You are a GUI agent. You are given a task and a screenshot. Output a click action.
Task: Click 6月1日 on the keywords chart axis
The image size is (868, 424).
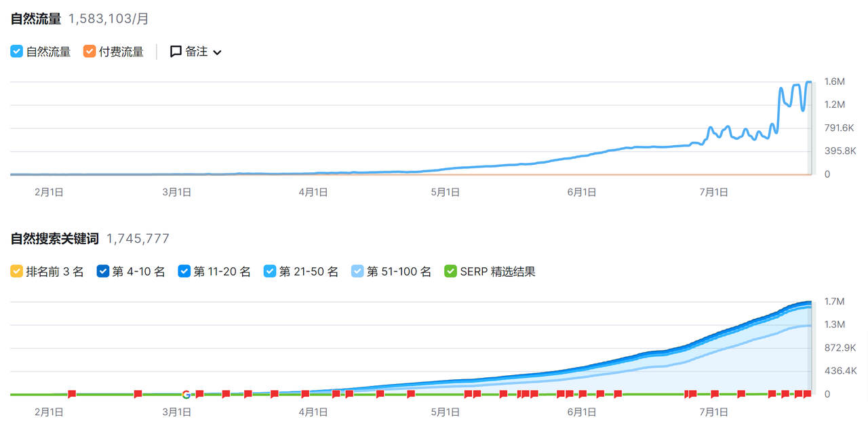click(582, 412)
